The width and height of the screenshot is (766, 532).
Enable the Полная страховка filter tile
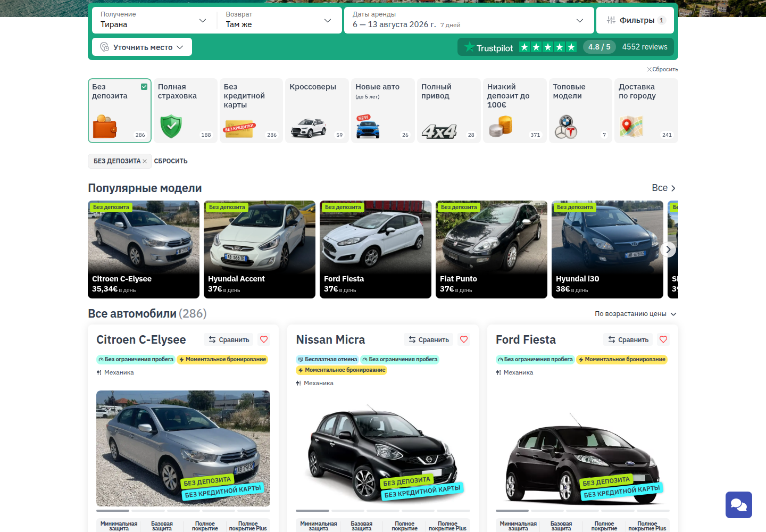tap(185, 111)
